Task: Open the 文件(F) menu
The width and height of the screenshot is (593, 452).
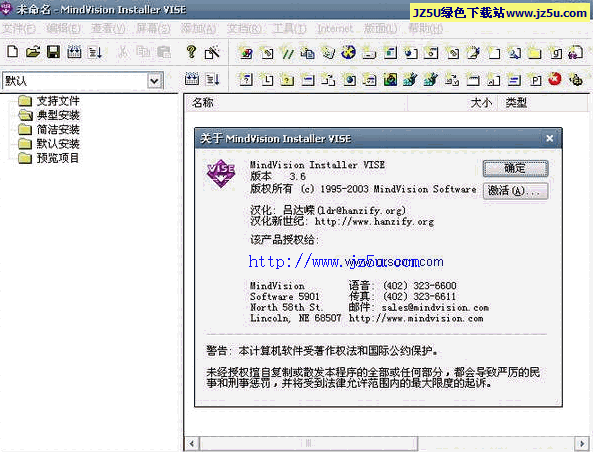Action: [19, 28]
